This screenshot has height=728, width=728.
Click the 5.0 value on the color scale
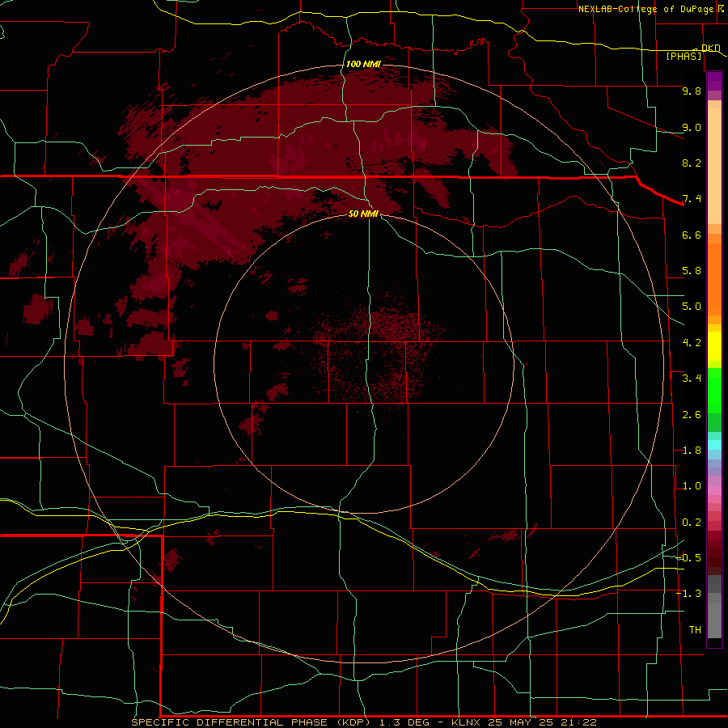click(x=692, y=307)
